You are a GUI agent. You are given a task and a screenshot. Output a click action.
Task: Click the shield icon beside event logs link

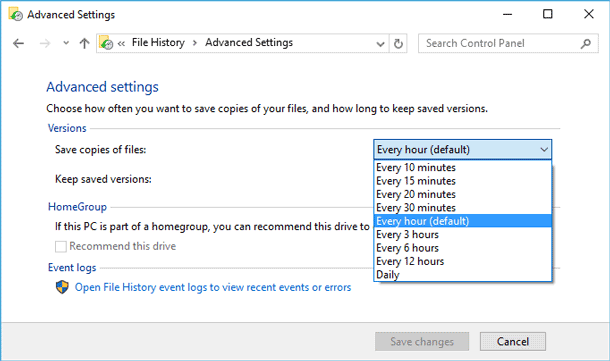point(62,287)
